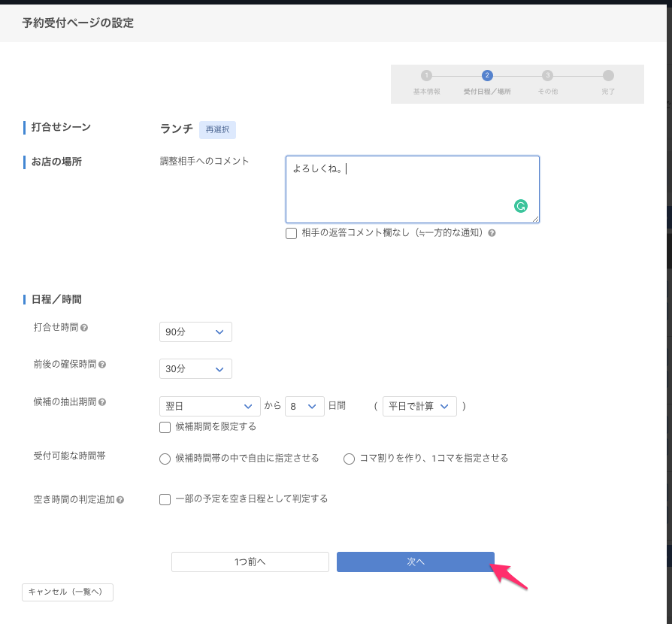Open the 30分 buffer time dropdown
Screen dimensions: 672x624
click(195, 369)
